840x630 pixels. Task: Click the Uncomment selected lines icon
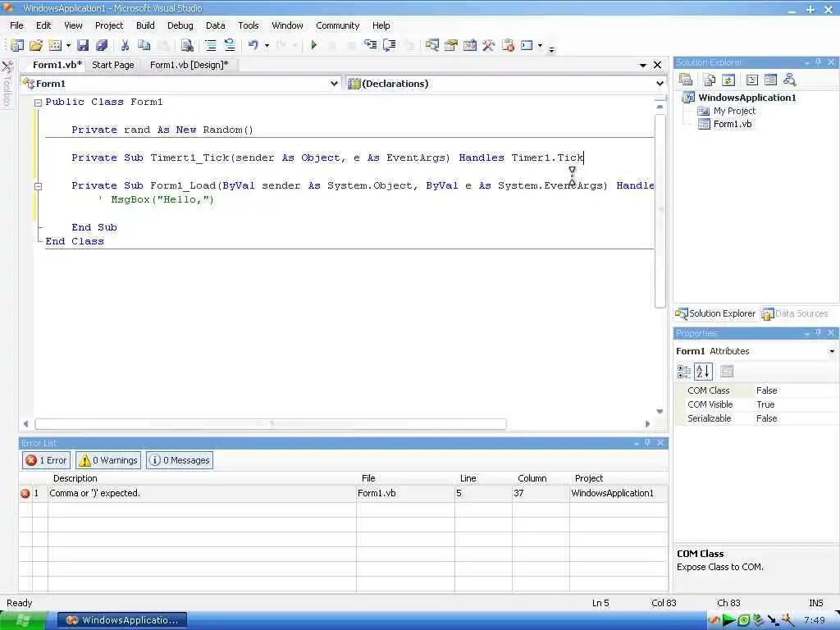pyautogui.click(x=230, y=46)
